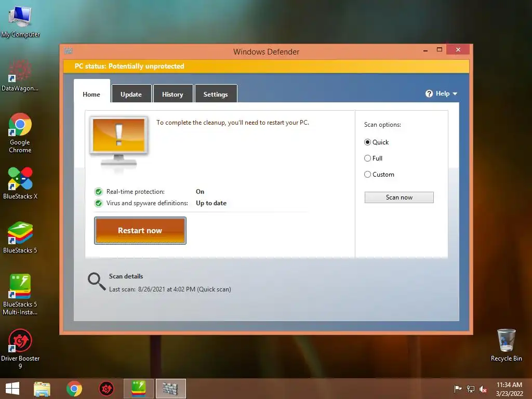Image resolution: width=532 pixels, height=399 pixels.
Task: Click the Windows Defender window title
Action: point(267,51)
